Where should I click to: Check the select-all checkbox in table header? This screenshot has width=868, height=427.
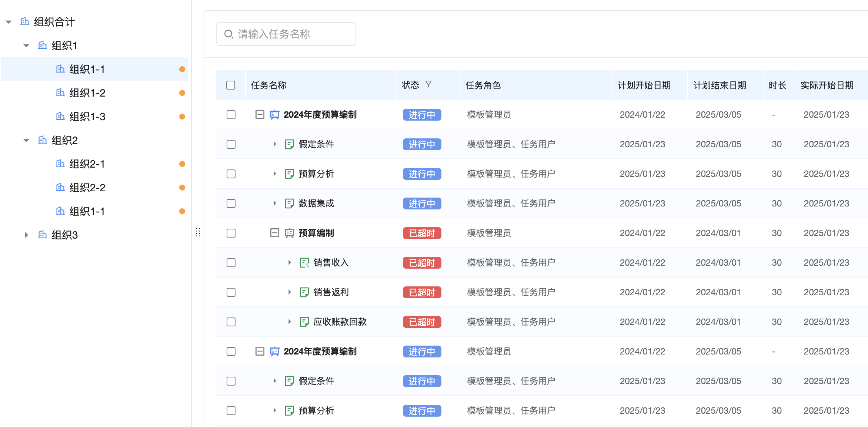point(231,85)
